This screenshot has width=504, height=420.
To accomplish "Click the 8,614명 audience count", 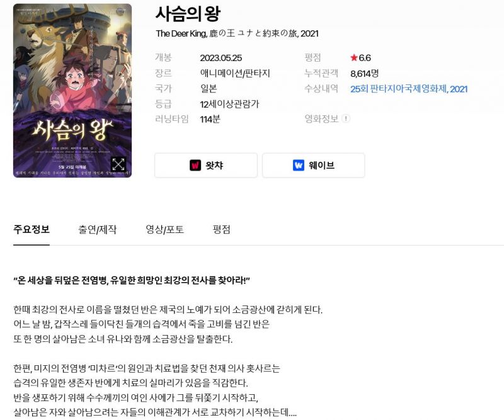I will tap(365, 74).
